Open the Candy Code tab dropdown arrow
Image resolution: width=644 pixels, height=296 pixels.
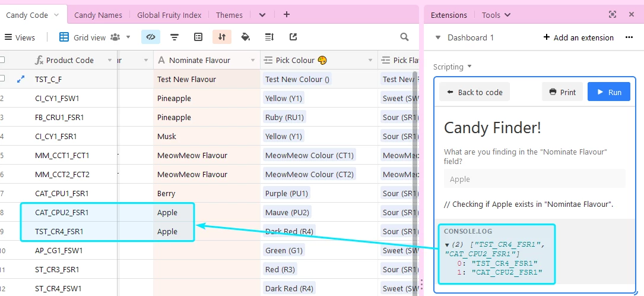click(x=56, y=15)
